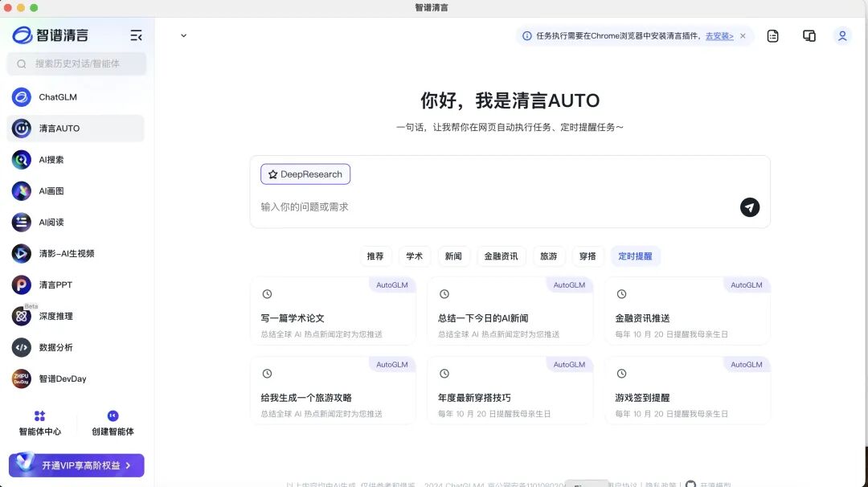This screenshot has width=868, height=487.
Task: Focus the 搜索历史对话/智能体 search box
Action: coord(76,63)
